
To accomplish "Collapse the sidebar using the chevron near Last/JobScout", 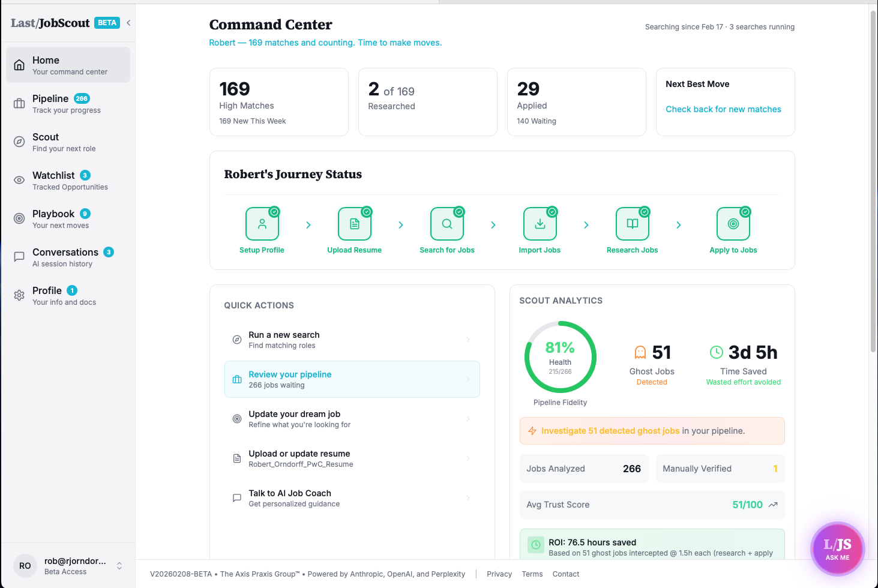I will pyautogui.click(x=128, y=22).
